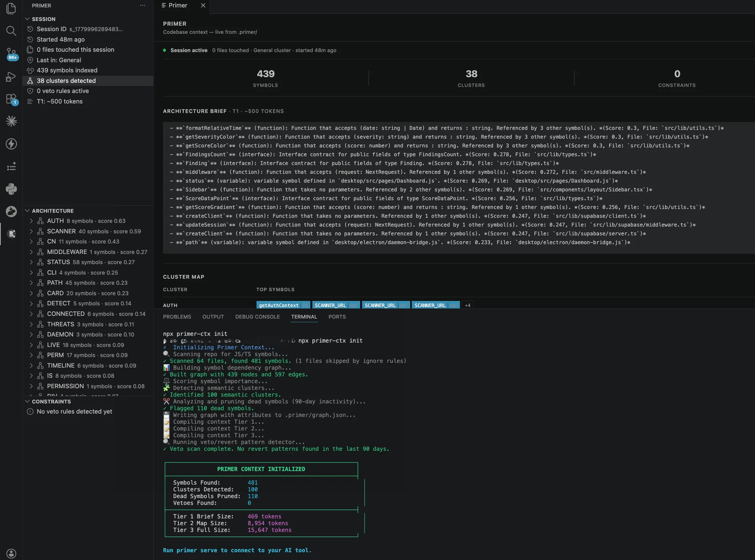Viewport: 755px width, 560px height.
Task: Expand the CN cluster
Action: coord(31,241)
